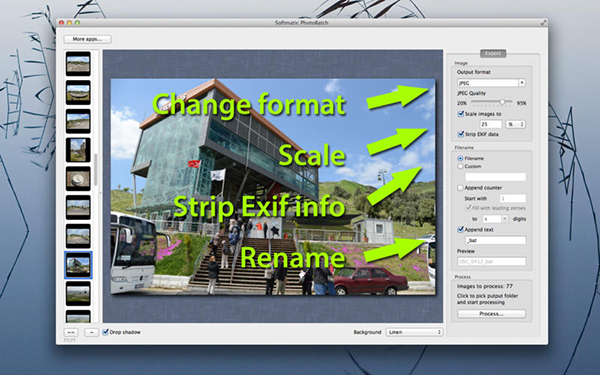Select the portrait-oriented thumbnail in the list
This screenshot has height=375, width=600.
click(x=78, y=150)
